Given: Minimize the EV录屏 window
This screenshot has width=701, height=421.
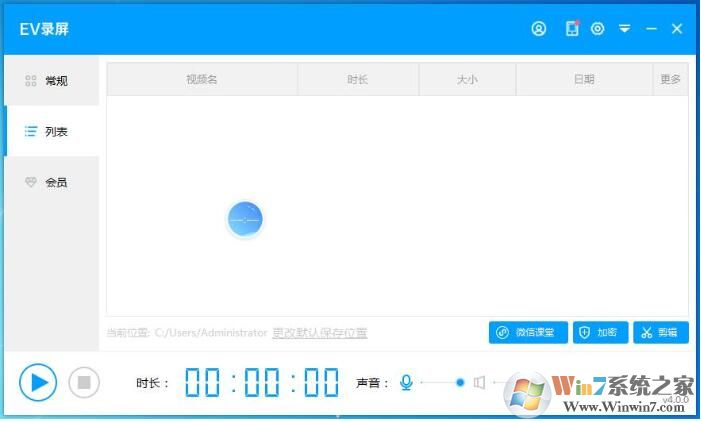Looking at the screenshot, I should (x=651, y=29).
